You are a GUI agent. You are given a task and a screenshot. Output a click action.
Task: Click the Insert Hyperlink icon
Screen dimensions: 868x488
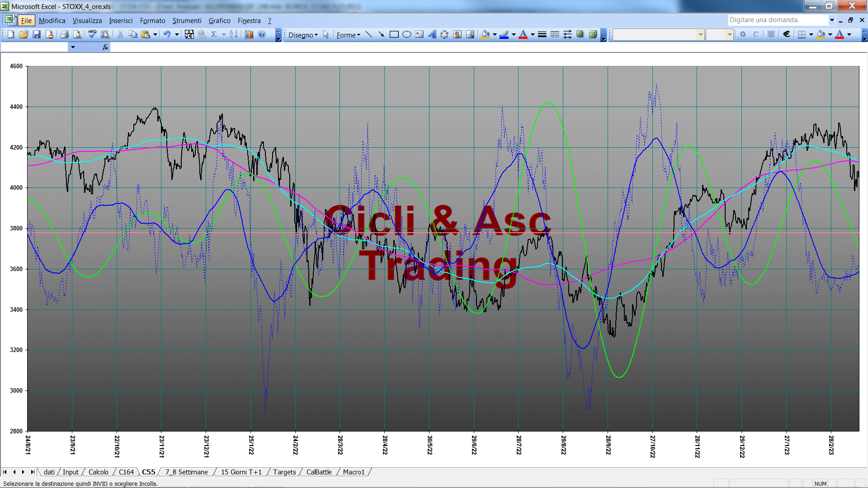pyautogui.click(x=202, y=34)
